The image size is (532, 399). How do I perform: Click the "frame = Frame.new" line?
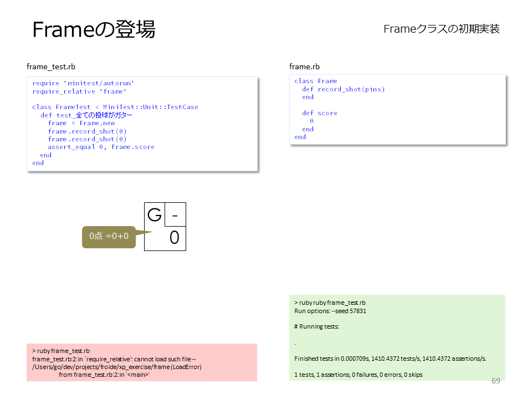point(81,123)
